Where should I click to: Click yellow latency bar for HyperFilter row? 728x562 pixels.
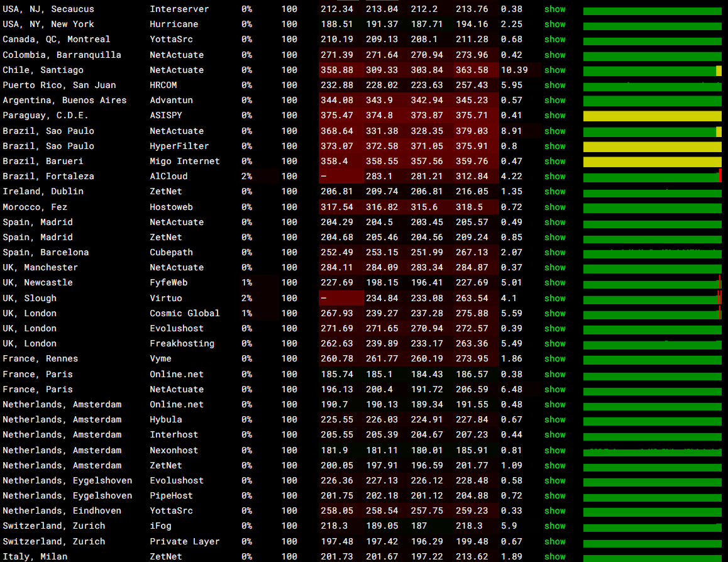point(653,147)
